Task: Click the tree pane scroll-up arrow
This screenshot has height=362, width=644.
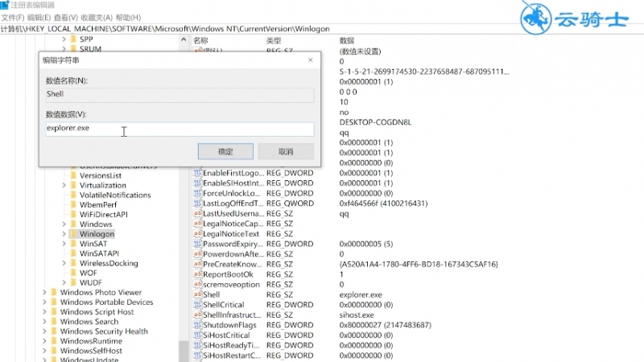Action: (x=184, y=39)
